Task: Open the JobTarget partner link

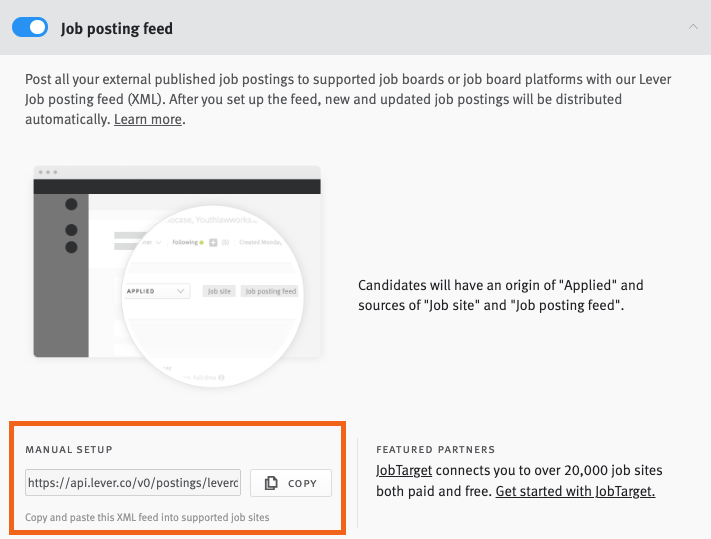Action: click(404, 470)
